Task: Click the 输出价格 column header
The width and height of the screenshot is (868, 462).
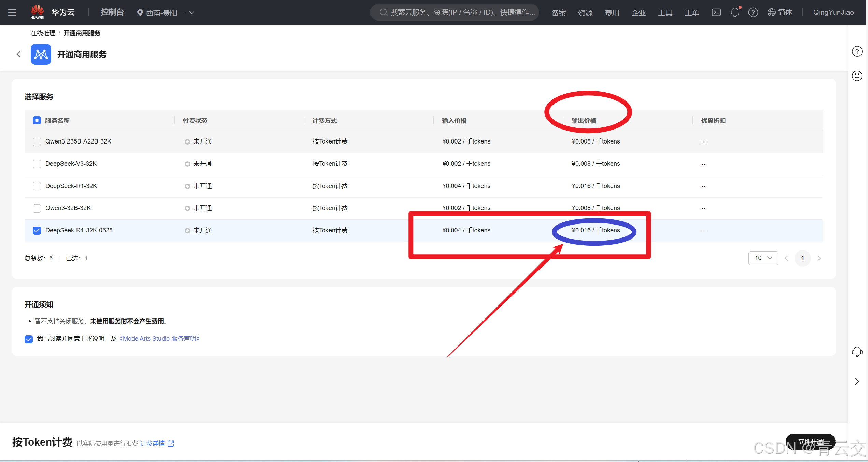Action: tap(584, 121)
